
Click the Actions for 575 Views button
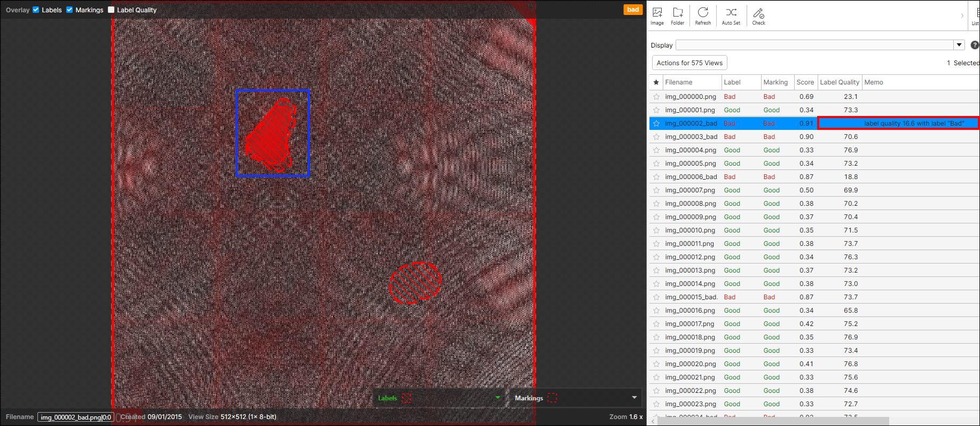pyautogui.click(x=689, y=63)
